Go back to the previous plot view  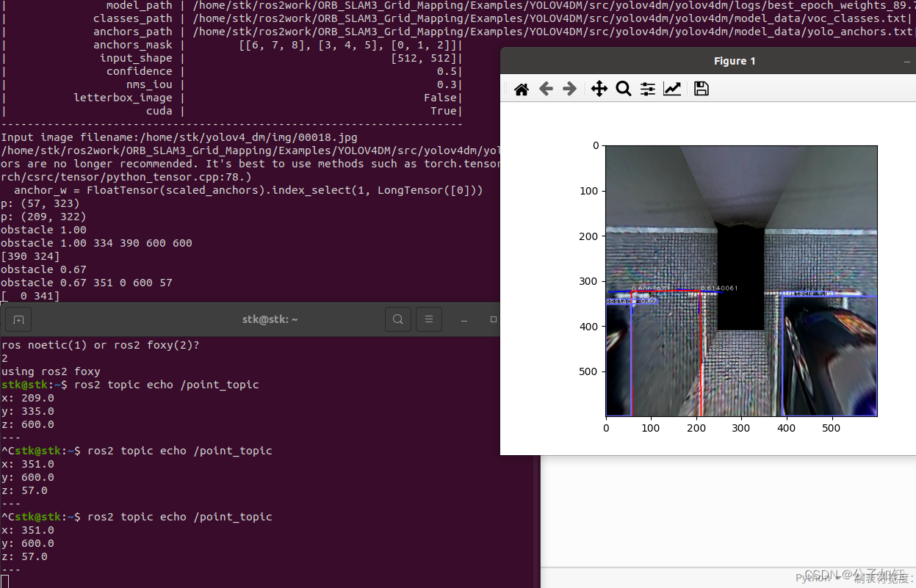click(x=546, y=89)
